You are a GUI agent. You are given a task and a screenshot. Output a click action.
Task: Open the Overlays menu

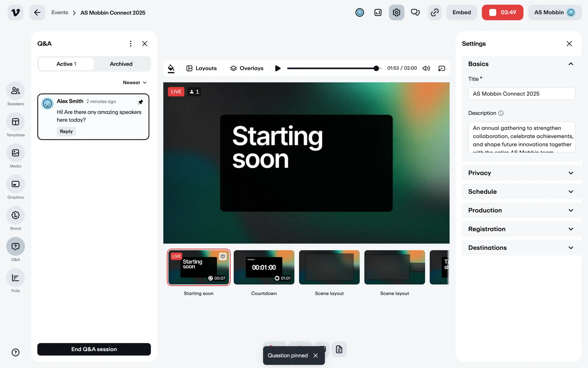click(x=247, y=68)
